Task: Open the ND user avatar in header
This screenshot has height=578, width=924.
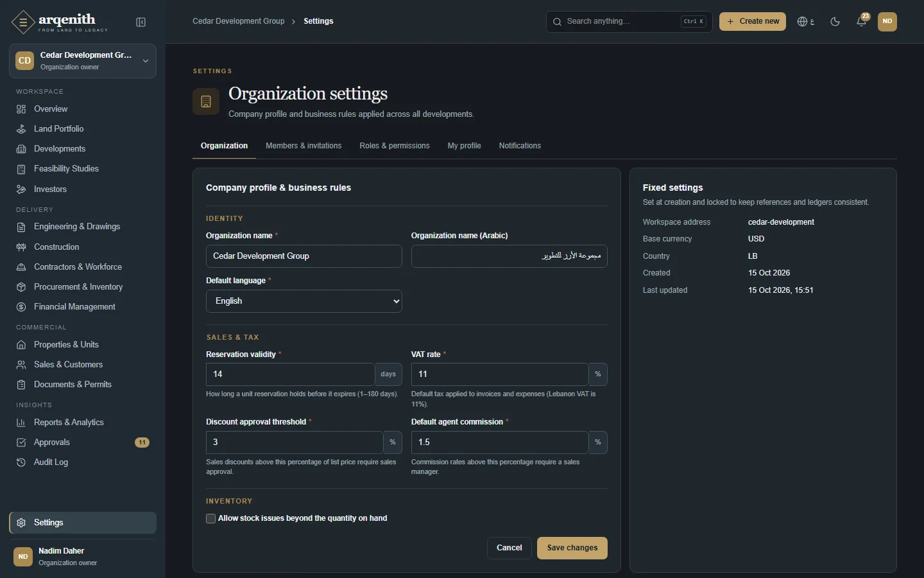Action: click(x=887, y=21)
